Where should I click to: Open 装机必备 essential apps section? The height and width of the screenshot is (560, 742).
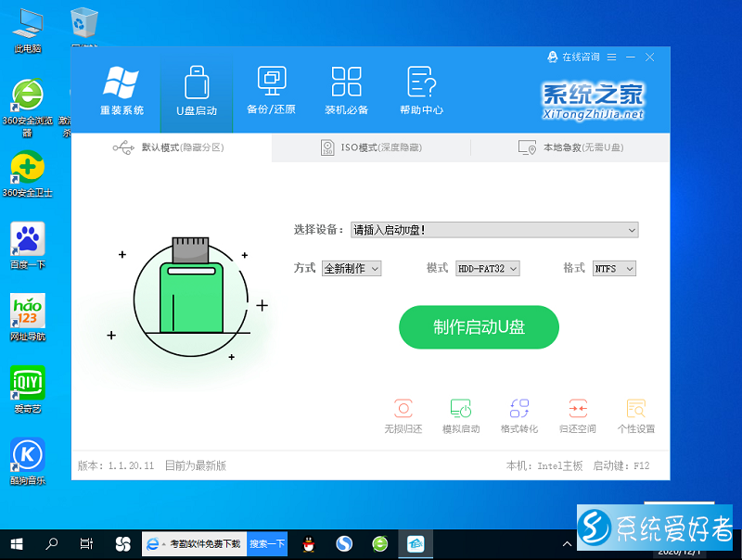[346, 91]
